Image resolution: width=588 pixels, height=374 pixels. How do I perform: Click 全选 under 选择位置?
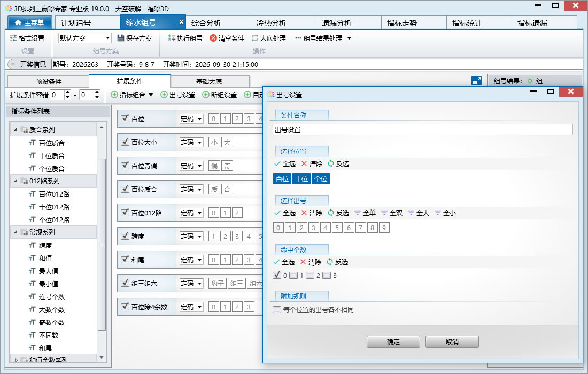(x=284, y=164)
